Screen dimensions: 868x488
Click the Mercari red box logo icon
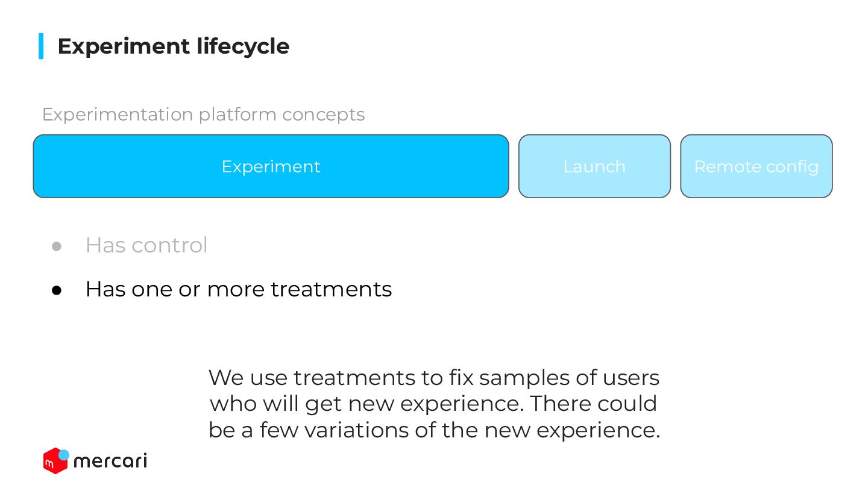tap(56, 461)
